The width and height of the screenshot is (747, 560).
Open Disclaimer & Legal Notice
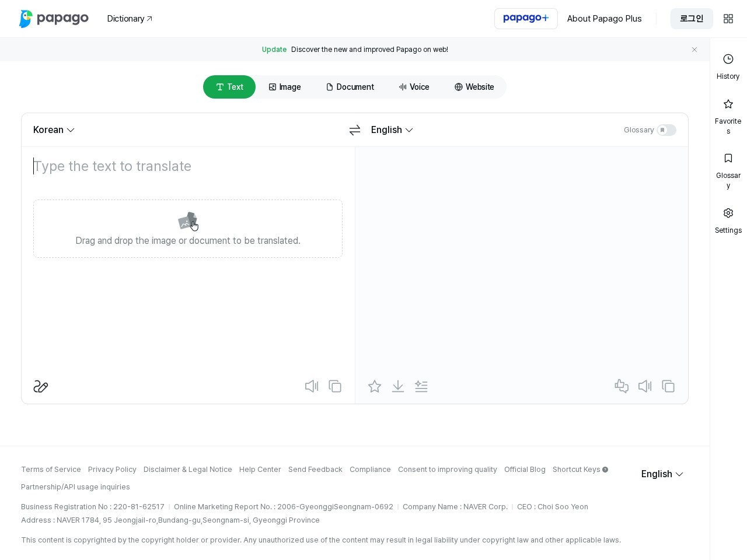click(188, 470)
